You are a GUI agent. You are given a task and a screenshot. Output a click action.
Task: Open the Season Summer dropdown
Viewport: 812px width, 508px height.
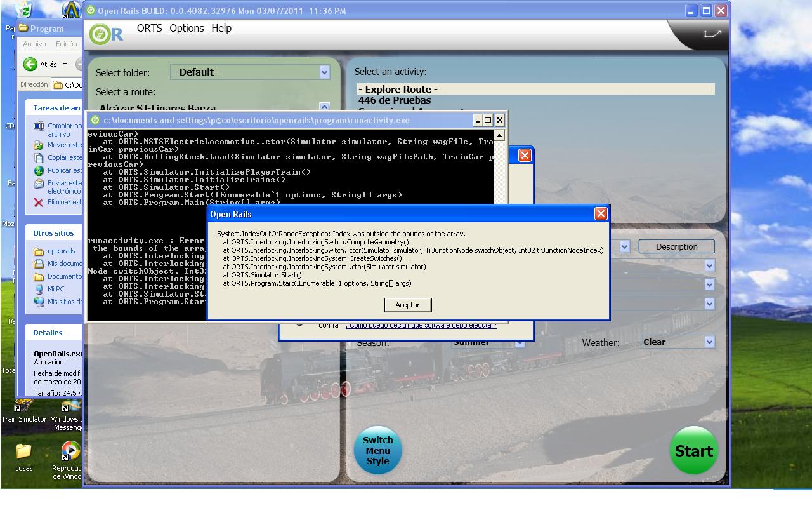[x=520, y=343]
